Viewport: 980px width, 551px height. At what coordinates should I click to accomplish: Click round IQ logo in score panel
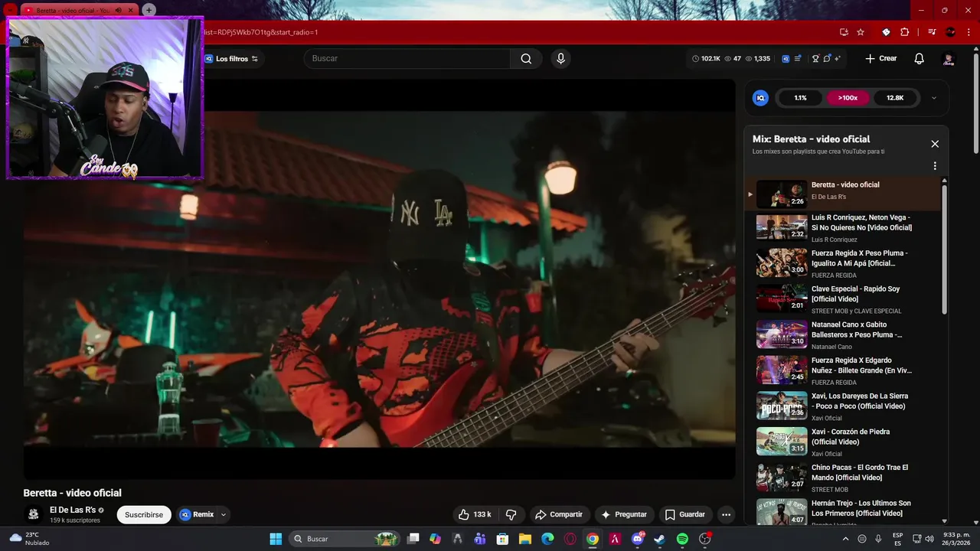pyautogui.click(x=760, y=98)
